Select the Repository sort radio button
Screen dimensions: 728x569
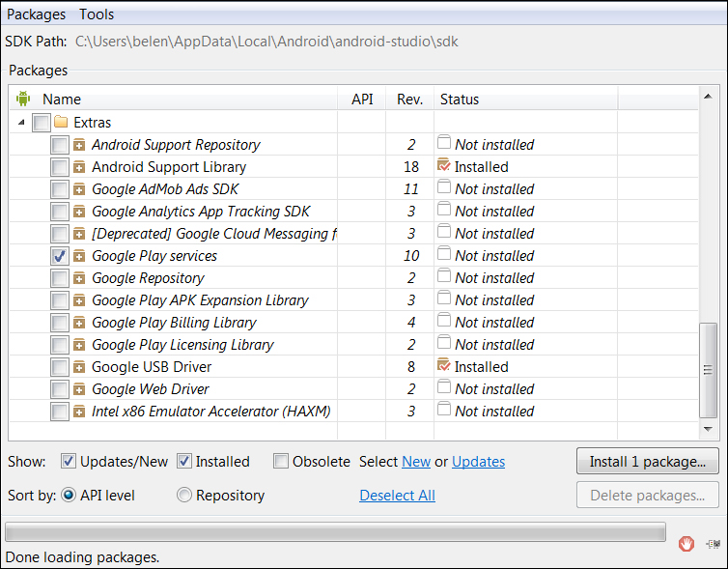pyautogui.click(x=183, y=495)
